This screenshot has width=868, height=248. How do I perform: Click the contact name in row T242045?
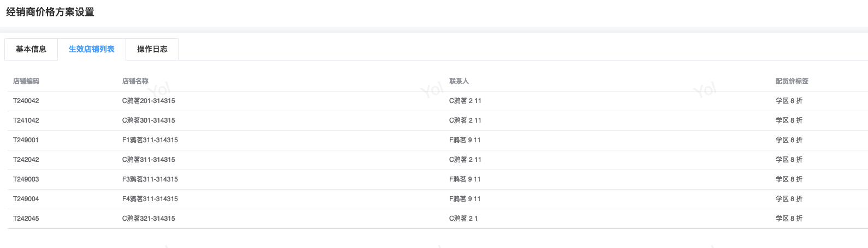pyautogui.click(x=463, y=219)
